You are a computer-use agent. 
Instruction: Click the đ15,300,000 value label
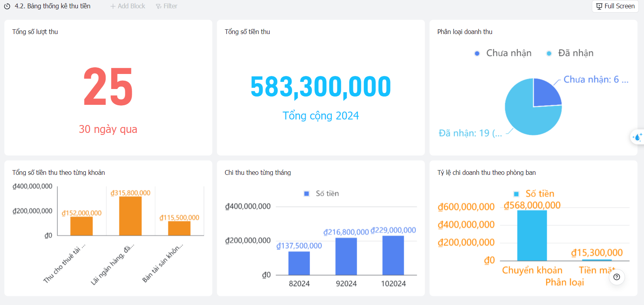[597, 252]
